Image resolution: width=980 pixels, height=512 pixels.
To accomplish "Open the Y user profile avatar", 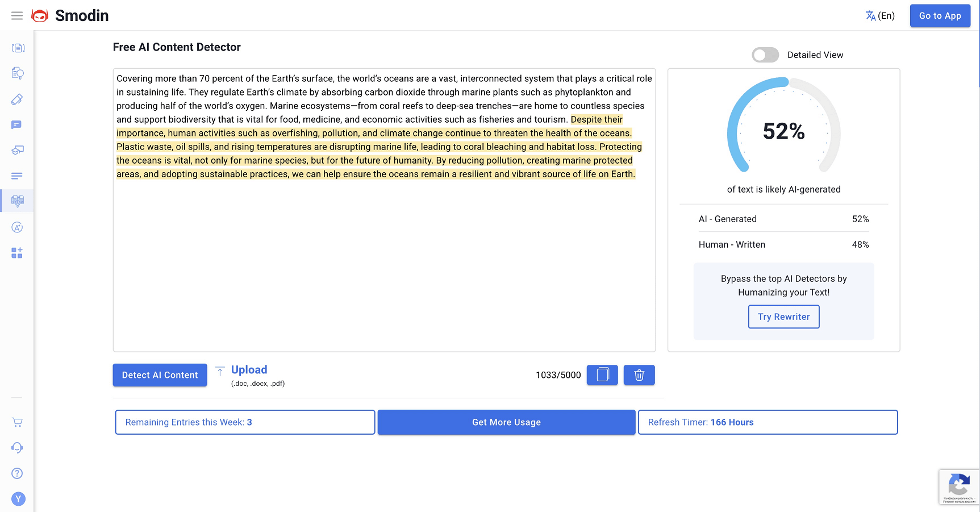I will pos(18,499).
